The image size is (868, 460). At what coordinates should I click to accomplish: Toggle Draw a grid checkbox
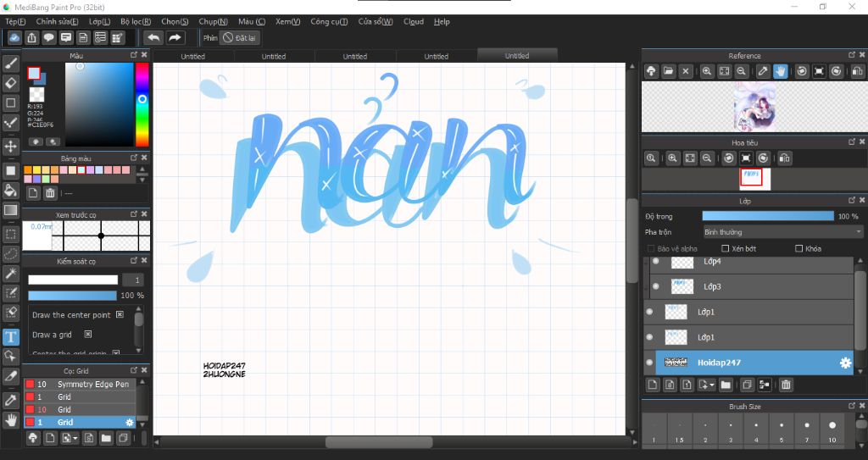87,335
